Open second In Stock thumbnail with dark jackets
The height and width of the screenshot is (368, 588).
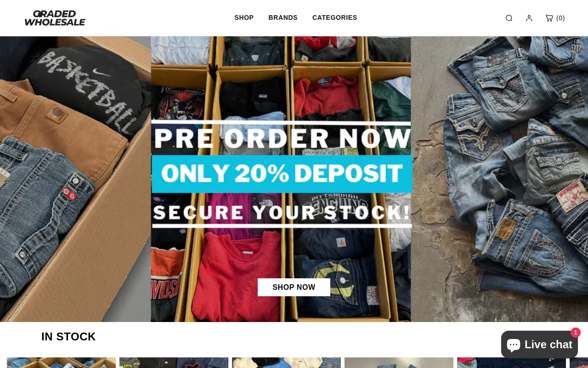pyautogui.click(x=174, y=363)
